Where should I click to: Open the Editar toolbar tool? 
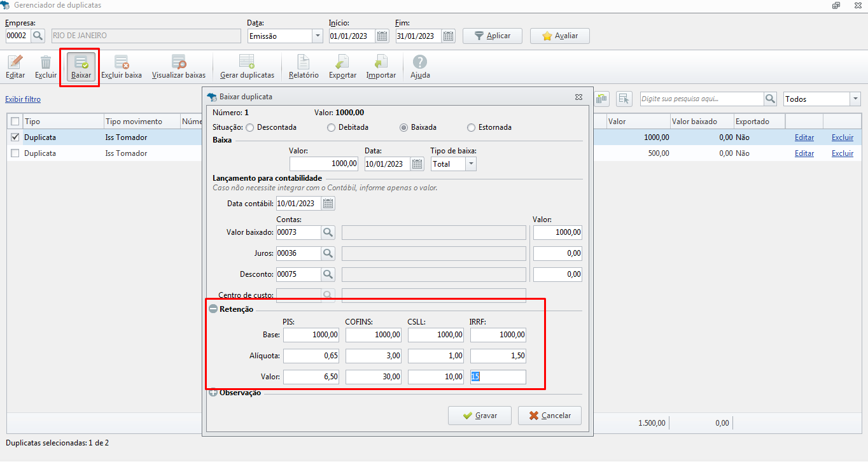coord(15,67)
